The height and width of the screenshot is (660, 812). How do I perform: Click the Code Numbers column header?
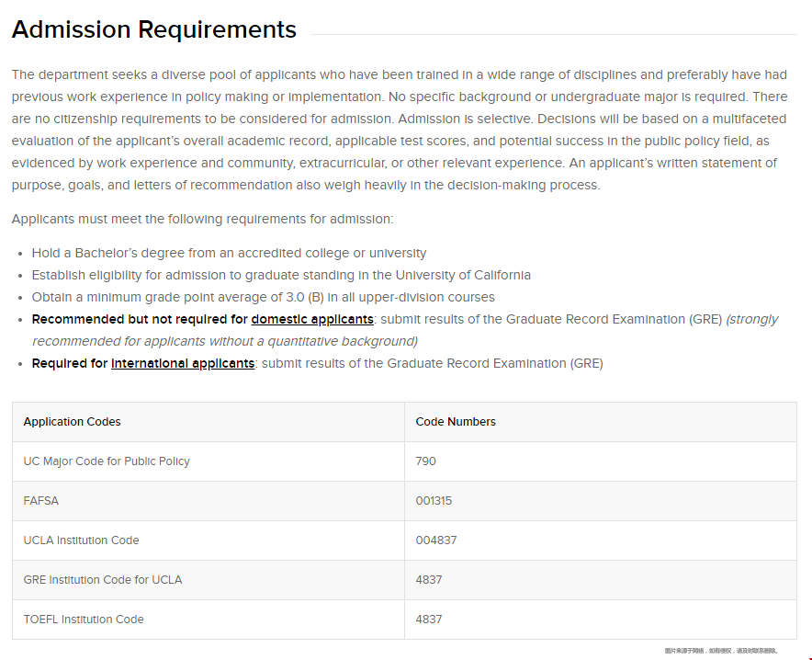pyautogui.click(x=456, y=422)
